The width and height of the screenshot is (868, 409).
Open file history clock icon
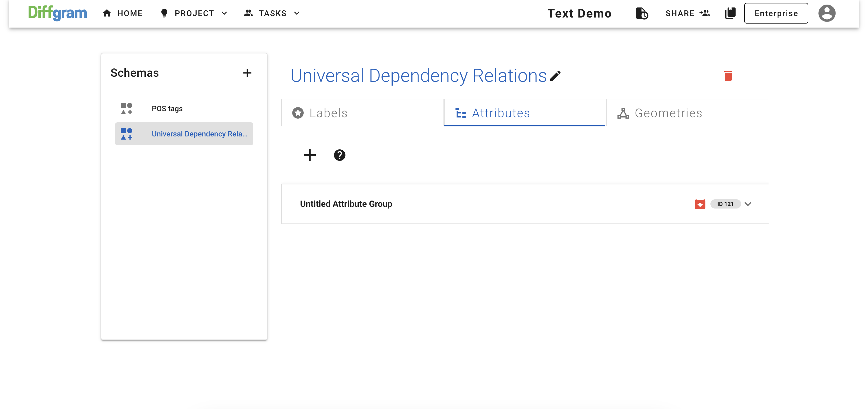(642, 13)
